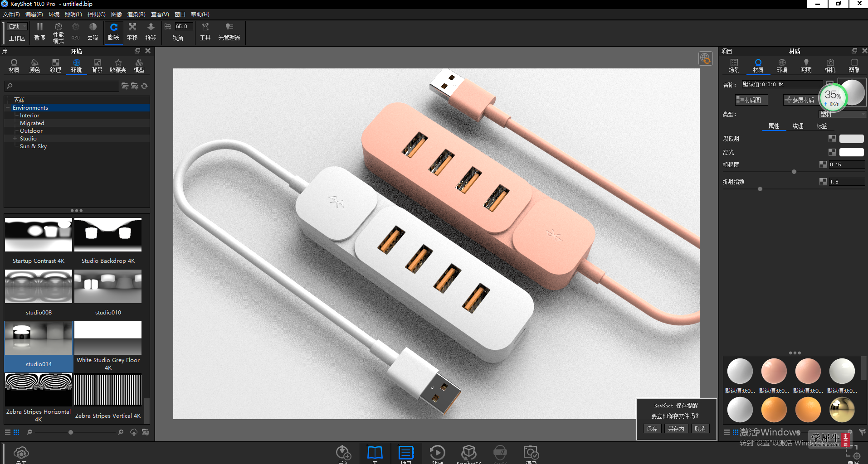The image size is (868, 464).
Task: Click the 漫反射 texture checker icon
Action: [832, 139]
